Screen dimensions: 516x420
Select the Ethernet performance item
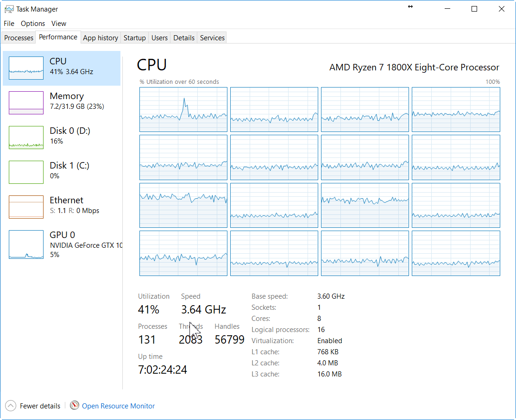66,205
